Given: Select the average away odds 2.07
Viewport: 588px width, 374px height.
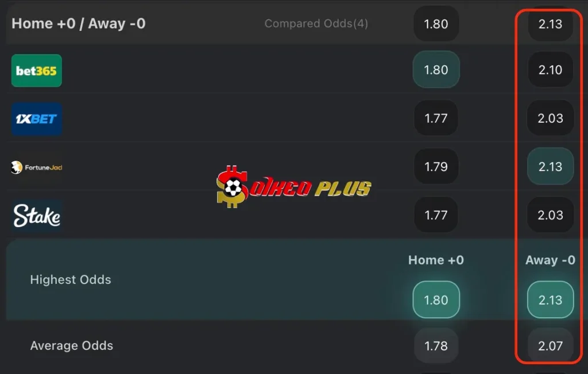Looking at the screenshot, I should pos(550,346).
